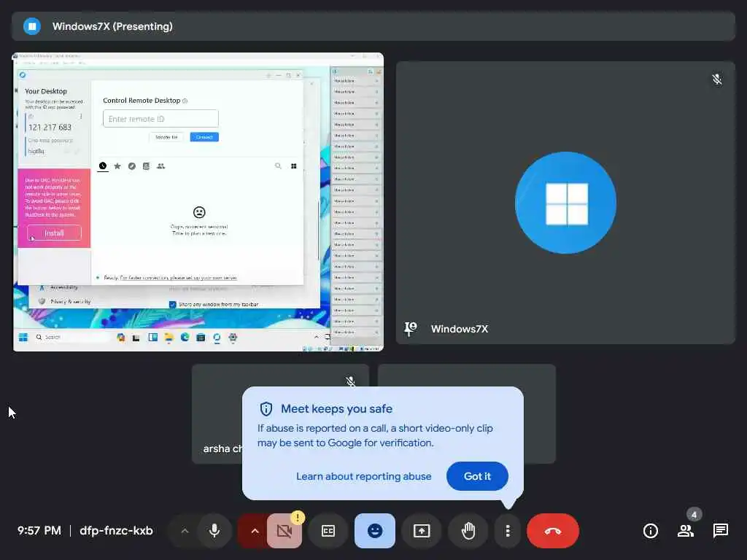This screenshot has height=560, width=747.
Task: Click Search box in shared taskbar
Action: tap(71, 337)
